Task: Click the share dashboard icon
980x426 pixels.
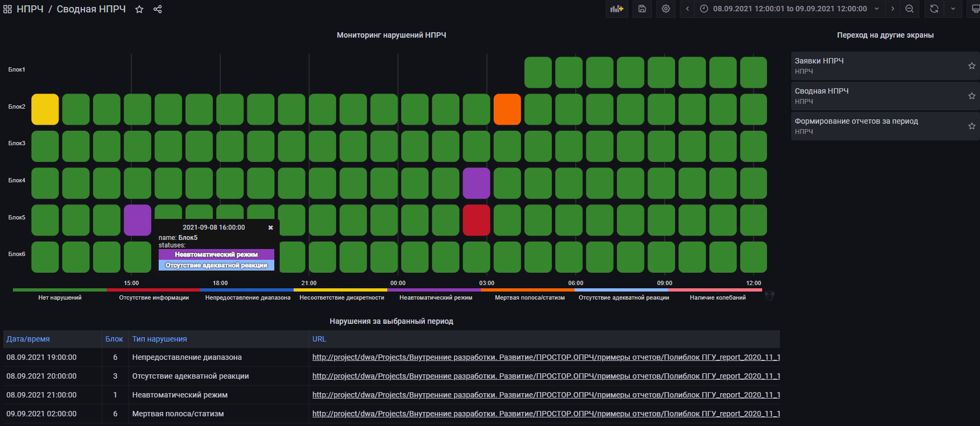Action: (x=158, y=9)
